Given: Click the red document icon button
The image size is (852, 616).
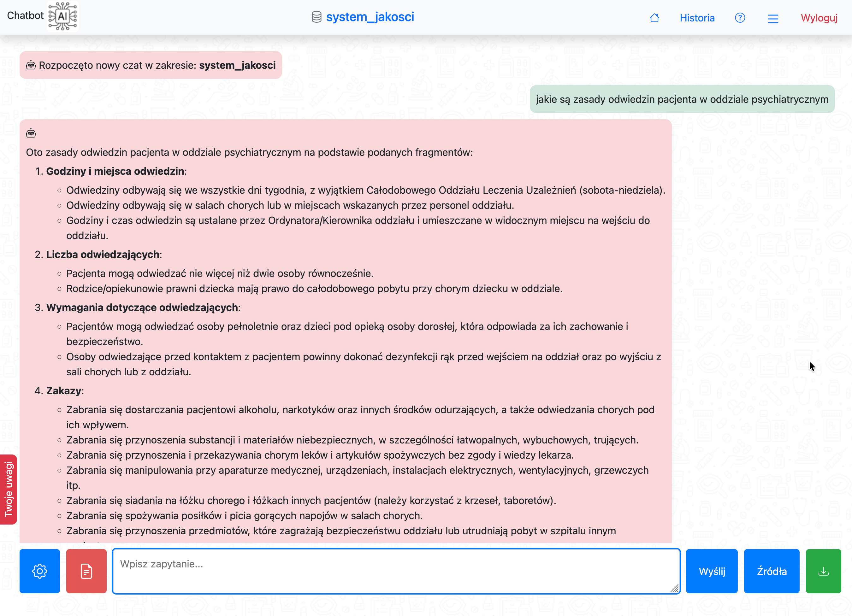Looking at the screenshot, I should (86, 571).
